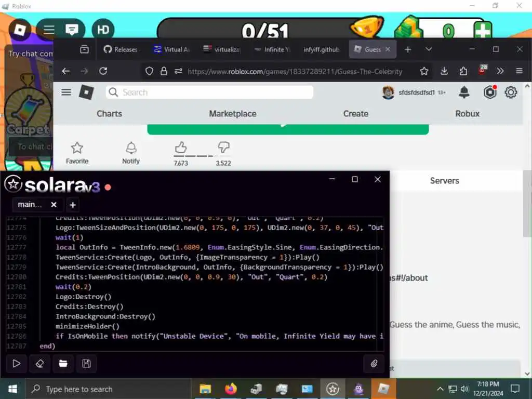Open site permissions icon in address bar

(x=179, y=71)
